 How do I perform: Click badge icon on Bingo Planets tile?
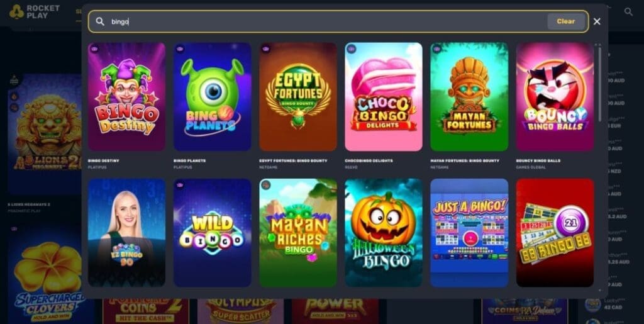(x=180, y=49)
